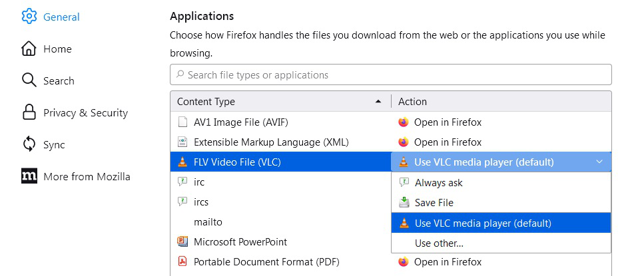Click Firefox logo in the AVIF action cell
The height and width of the screenshot is (276, 644).
(404, 122)
